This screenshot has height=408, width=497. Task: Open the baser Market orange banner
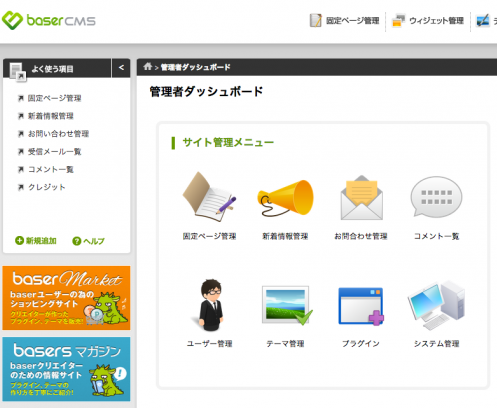click(66, 298)
